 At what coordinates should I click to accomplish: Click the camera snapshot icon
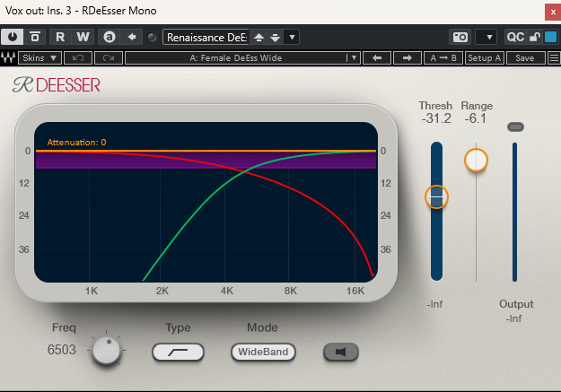click(x=460, y=37)
